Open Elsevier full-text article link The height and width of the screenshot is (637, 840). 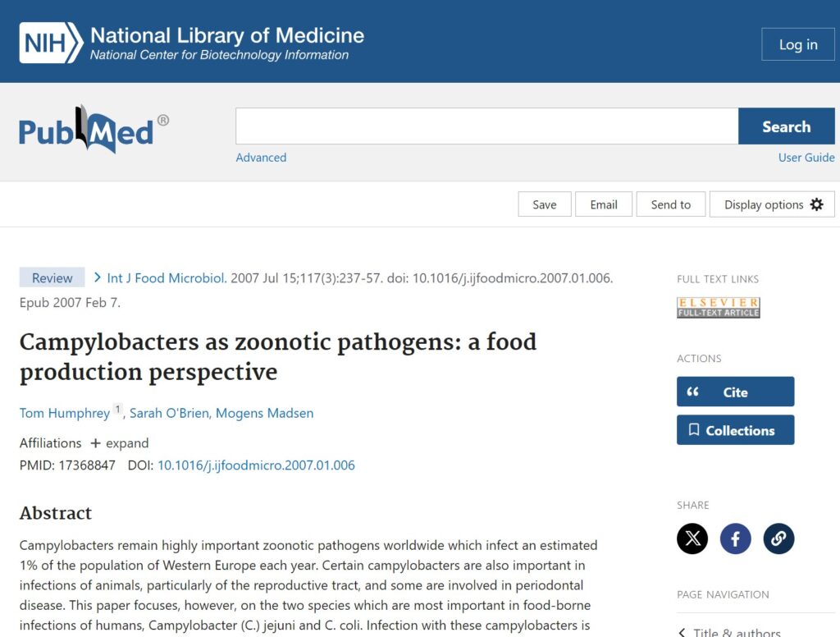coord(719,308)
